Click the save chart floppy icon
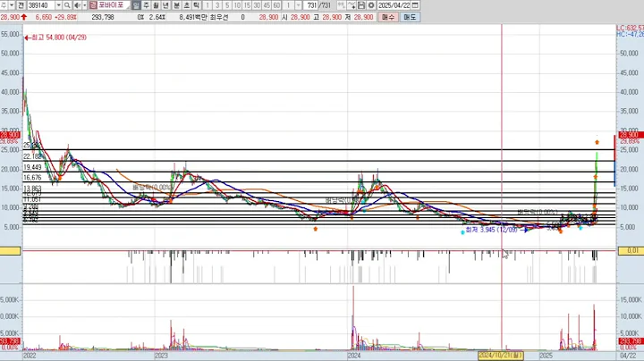Viewport: 644px width, 361px height. (x=361, y=5)
